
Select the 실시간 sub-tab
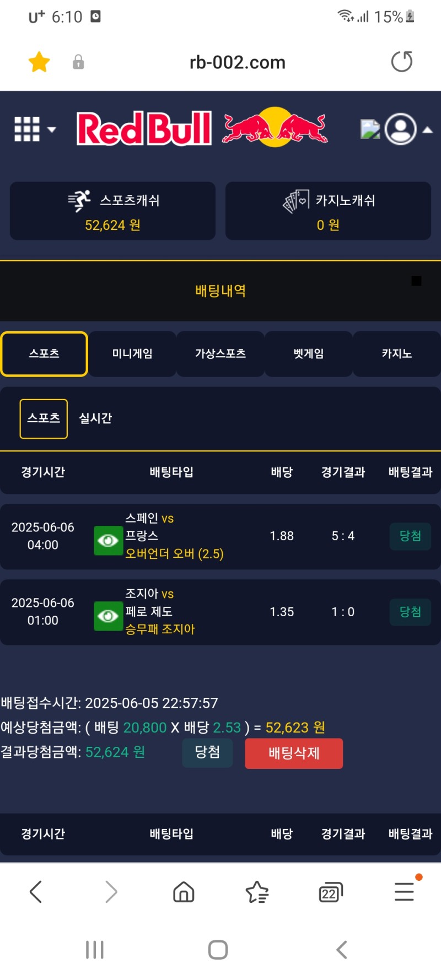[x=95, y=418]
